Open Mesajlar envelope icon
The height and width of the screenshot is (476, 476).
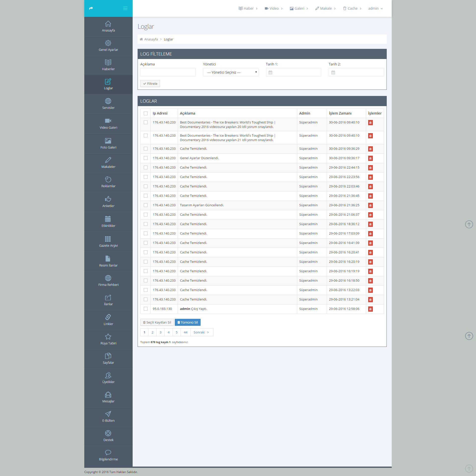click(108, 394)
